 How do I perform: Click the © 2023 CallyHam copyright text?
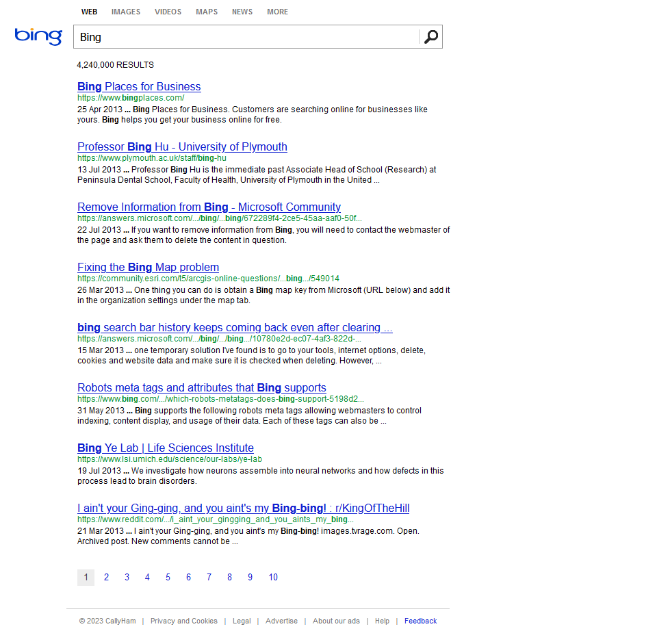(107, 621)
